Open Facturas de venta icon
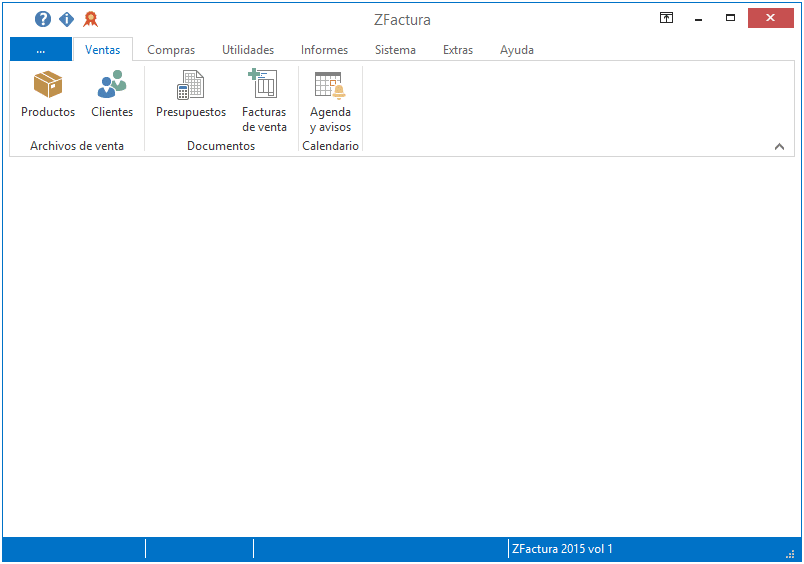 click(x=264, y=84)
